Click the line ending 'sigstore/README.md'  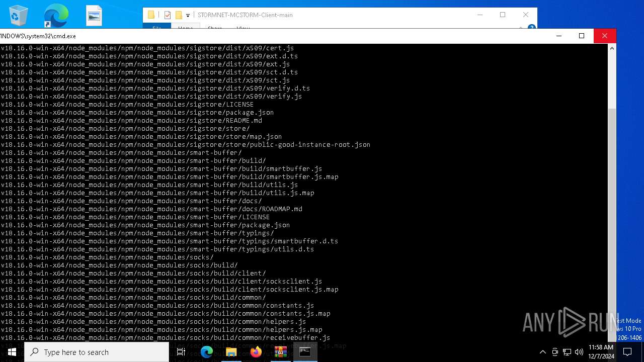tap(131, 121)
